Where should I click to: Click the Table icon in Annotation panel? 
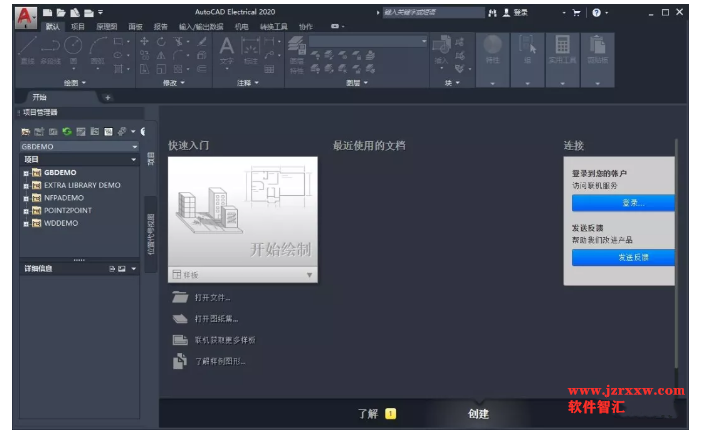[269, 69]
